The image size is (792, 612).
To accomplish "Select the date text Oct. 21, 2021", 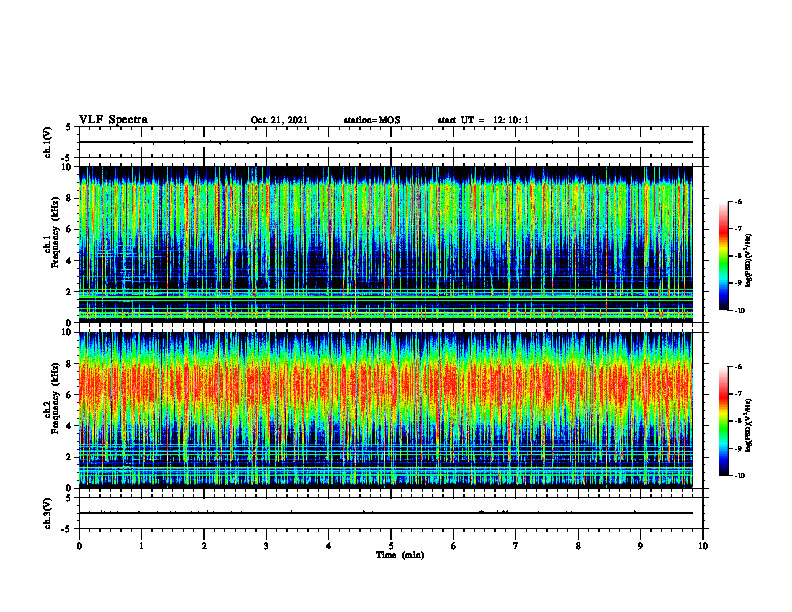I will click(279, 120).
